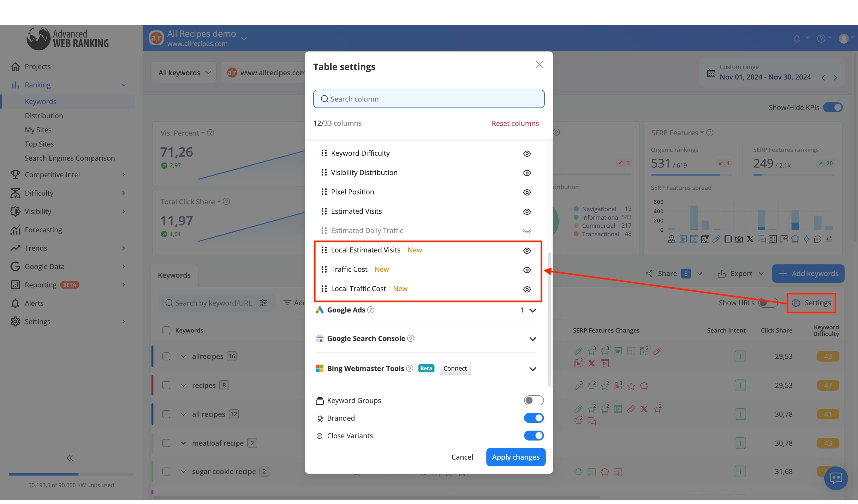Grab the Keyword Difficulty drag handle

tap(324, 153)
